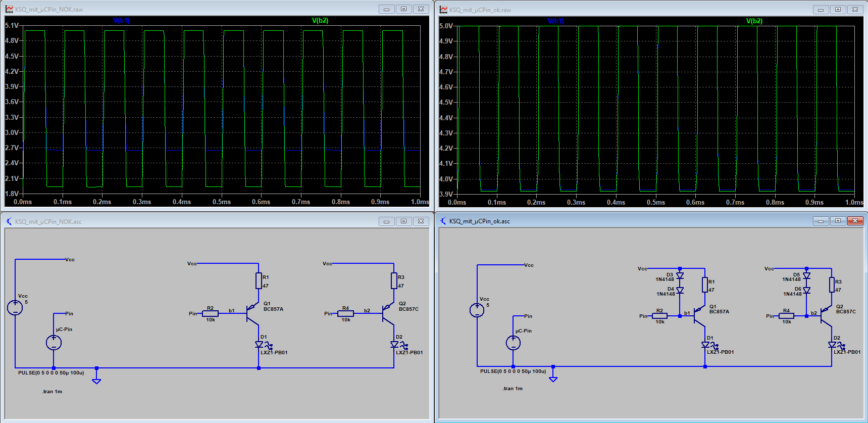Click the Vcc voltage source symbol in ok.asc

tap(477, 310)
